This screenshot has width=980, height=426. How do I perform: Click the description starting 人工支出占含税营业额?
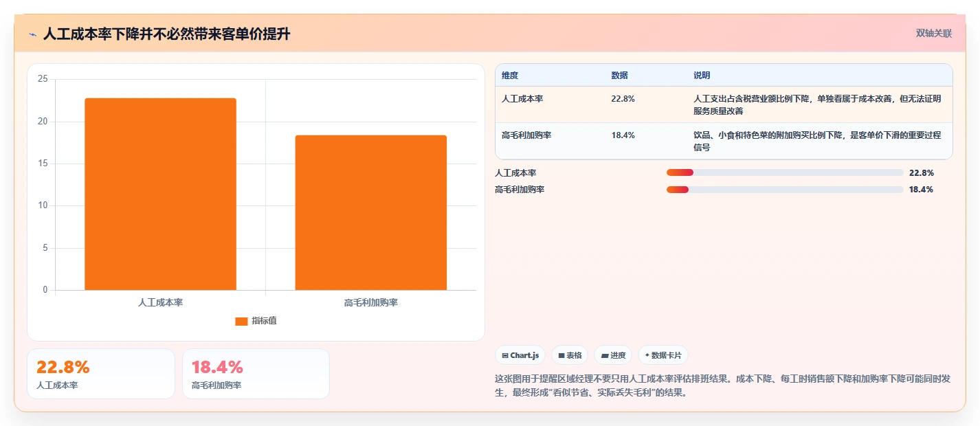818,104
